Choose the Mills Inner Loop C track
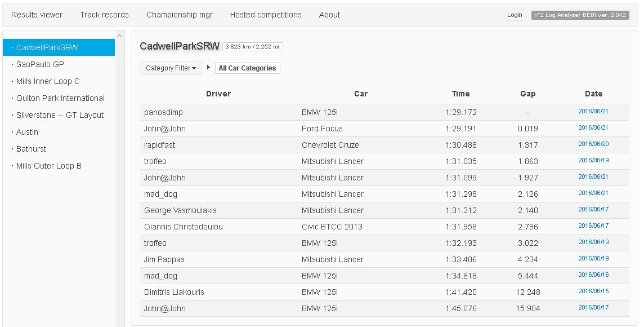Screen dimensions: 644x327 click(x=48, y=81)
